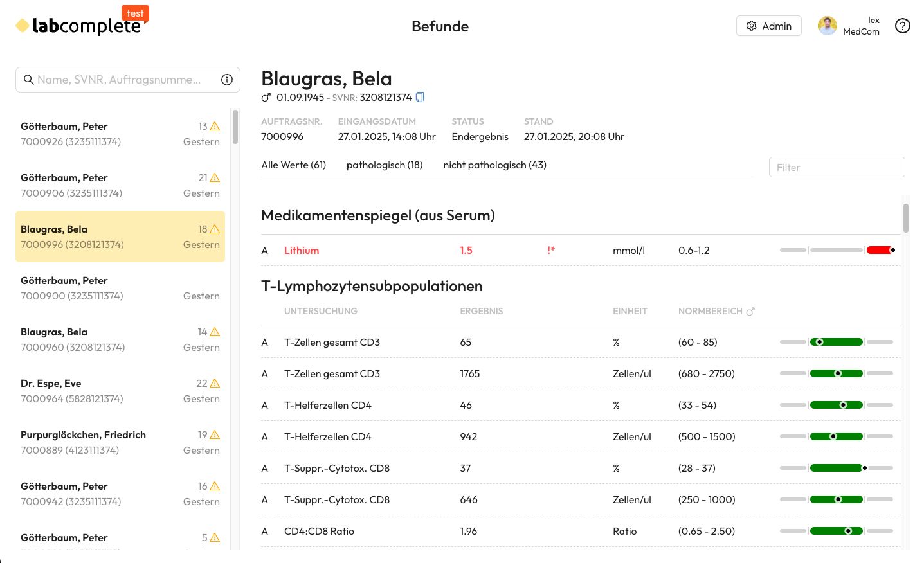
Task: Click the Lithium out-of-range indicator bar
Action: pos(880,250)
